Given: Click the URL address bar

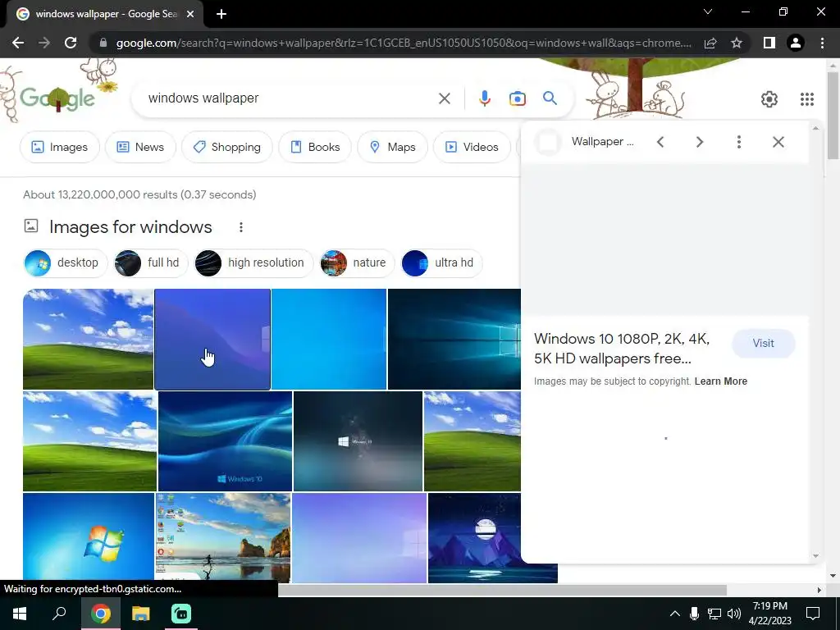Looking at the screenshot, I should 403,43.
